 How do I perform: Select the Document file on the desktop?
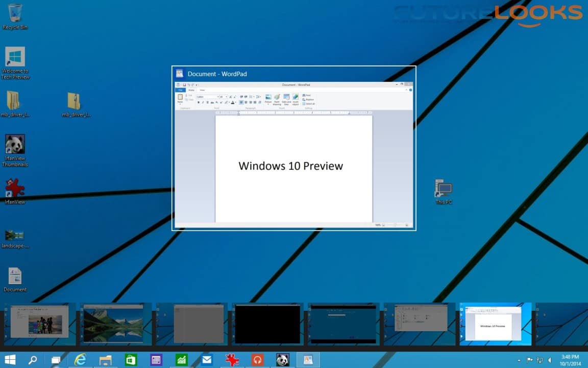(15, 279)
